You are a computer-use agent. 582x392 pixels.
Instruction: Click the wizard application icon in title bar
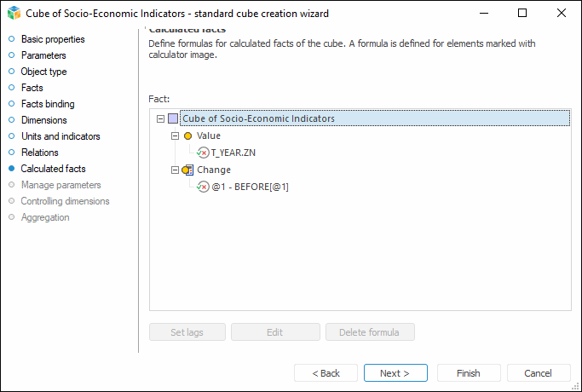point(12,14)
